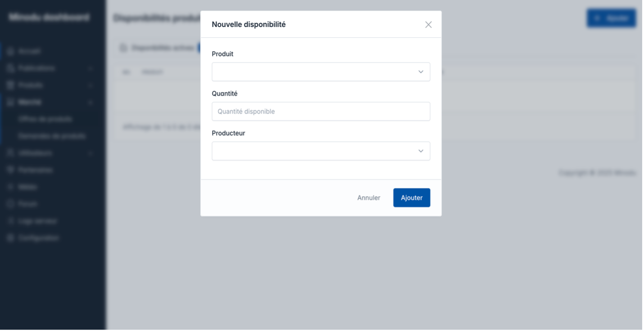Focus the Quantité disponible input field
Viewport: 644px width, 331px height.
tap(321, 112)
